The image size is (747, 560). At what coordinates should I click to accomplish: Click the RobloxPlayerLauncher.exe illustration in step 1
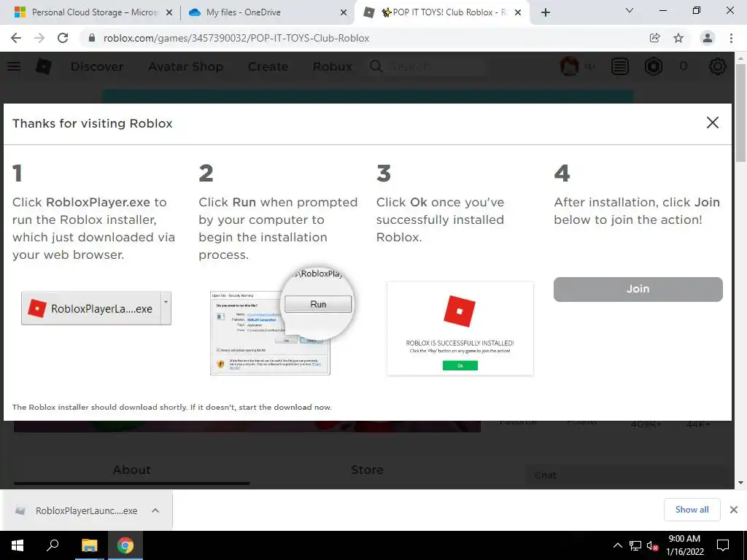pyautogui.click(x=96, y=308)
